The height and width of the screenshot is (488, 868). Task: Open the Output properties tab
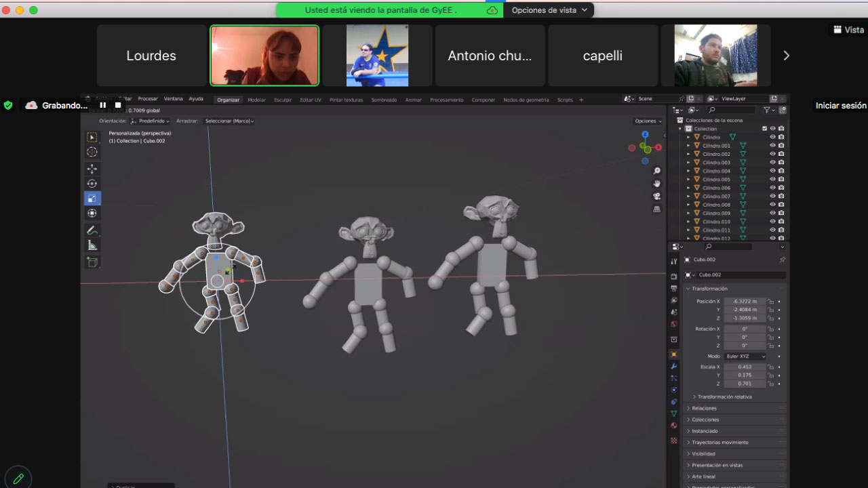click(673, 288)
